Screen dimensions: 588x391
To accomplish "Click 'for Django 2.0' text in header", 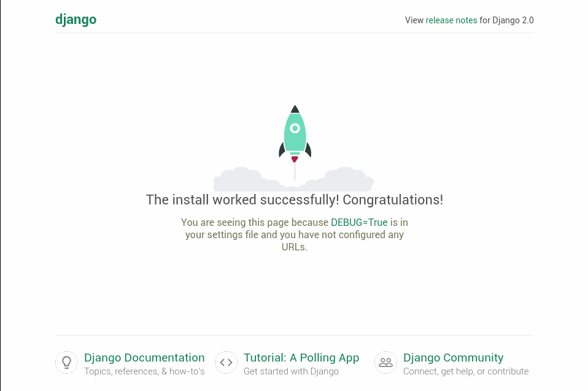I will click(506, 20).
